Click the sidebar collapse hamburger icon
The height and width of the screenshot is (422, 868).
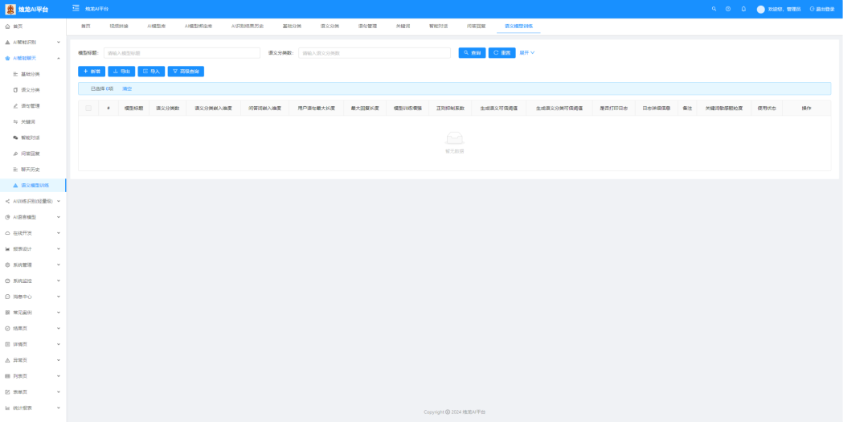click(x=76, y=8)
